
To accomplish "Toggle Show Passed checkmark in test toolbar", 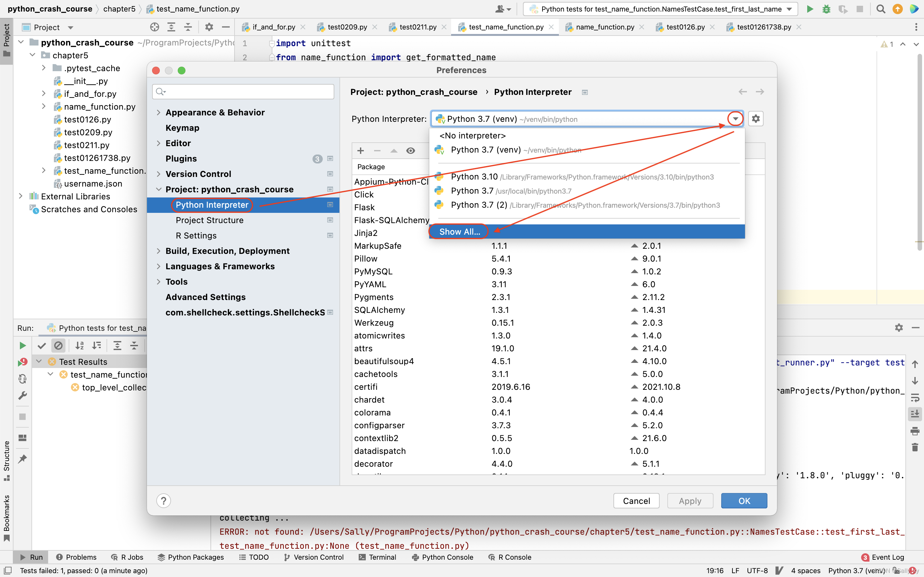I will click(42, 345).
